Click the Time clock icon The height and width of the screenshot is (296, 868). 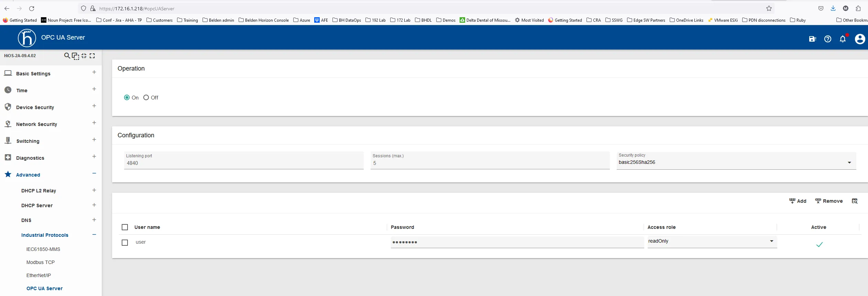pos(8,90)
